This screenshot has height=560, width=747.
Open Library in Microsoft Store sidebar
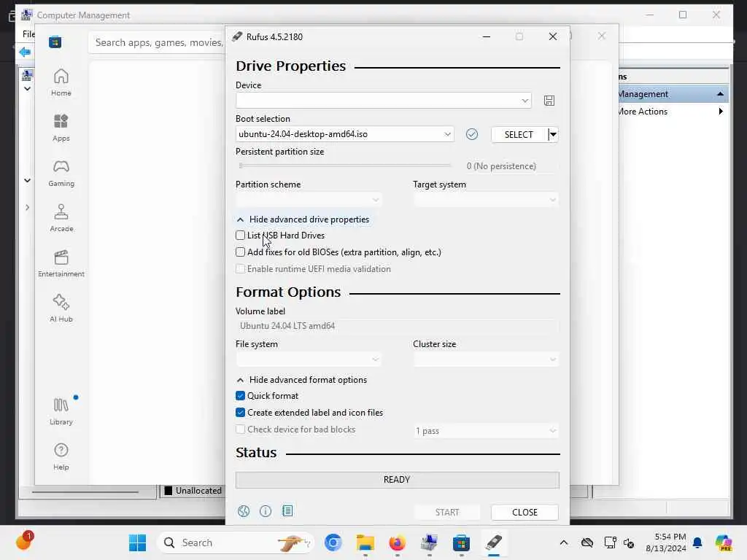point(61,412)
